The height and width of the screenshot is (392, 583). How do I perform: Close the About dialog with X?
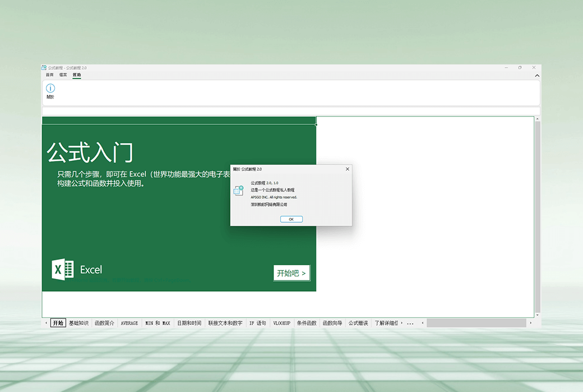click(347, 169)
